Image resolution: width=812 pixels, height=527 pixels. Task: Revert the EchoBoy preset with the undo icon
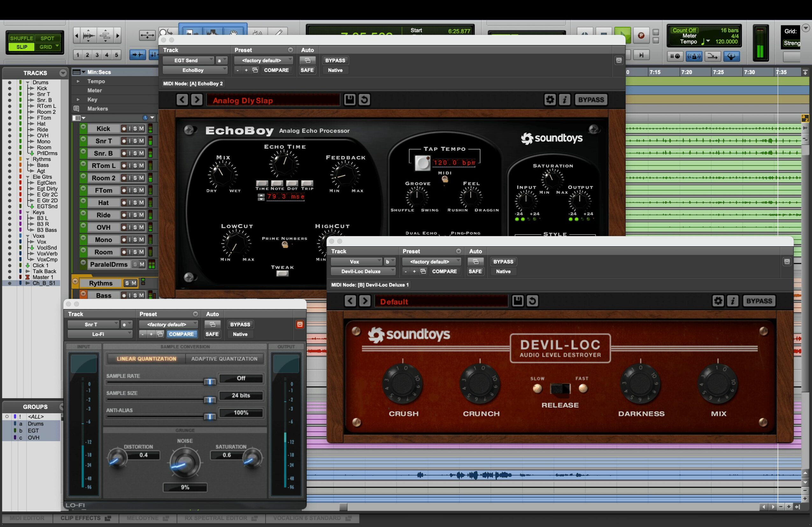[364, 100]
